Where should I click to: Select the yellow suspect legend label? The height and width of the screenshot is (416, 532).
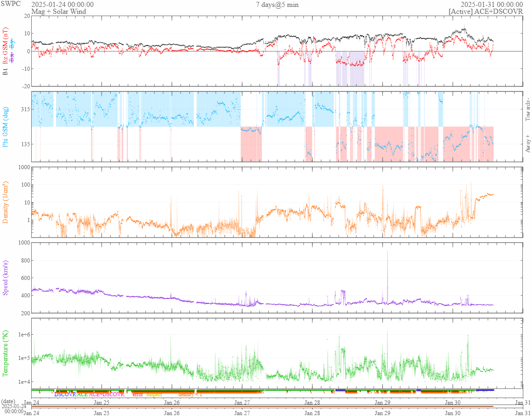point(154,394)
